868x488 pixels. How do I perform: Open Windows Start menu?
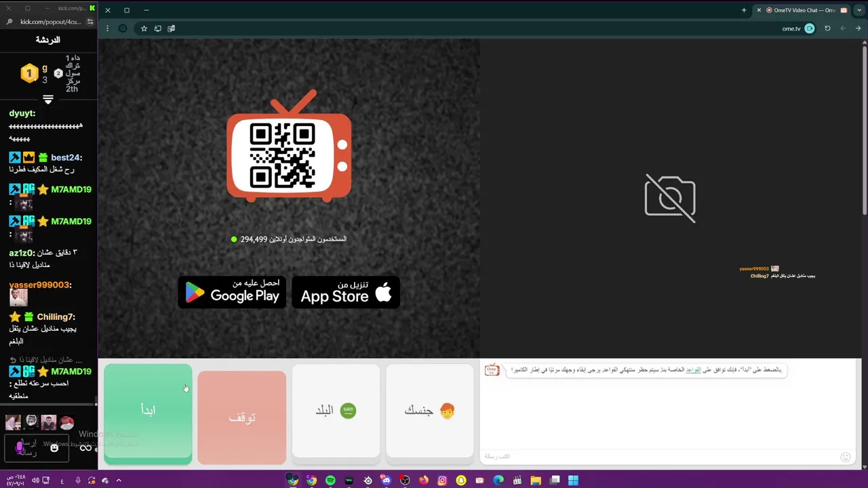(573, 481)
